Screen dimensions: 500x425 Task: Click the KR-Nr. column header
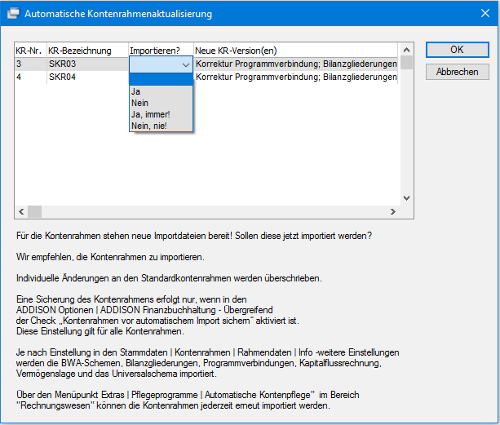(x=30, y=50)
